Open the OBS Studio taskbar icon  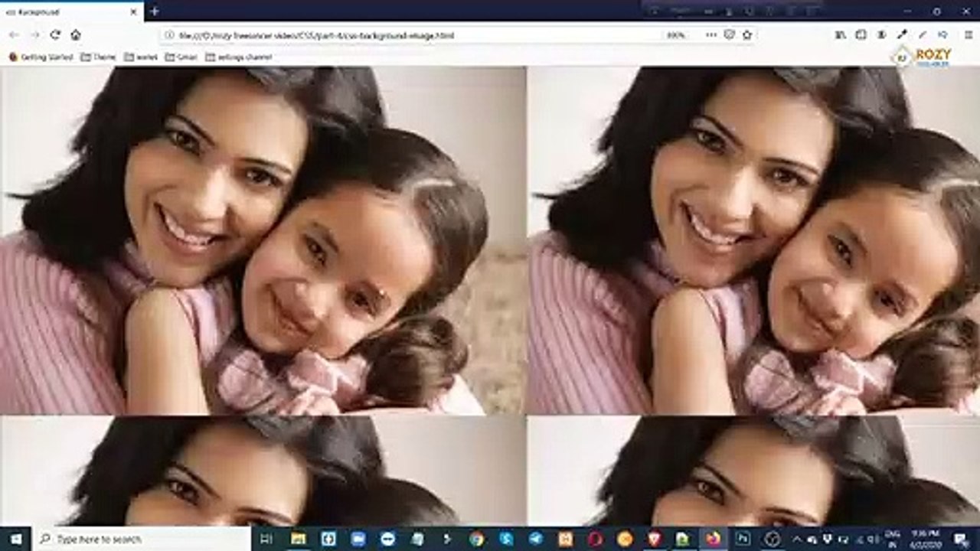click(x=773, y=539)
